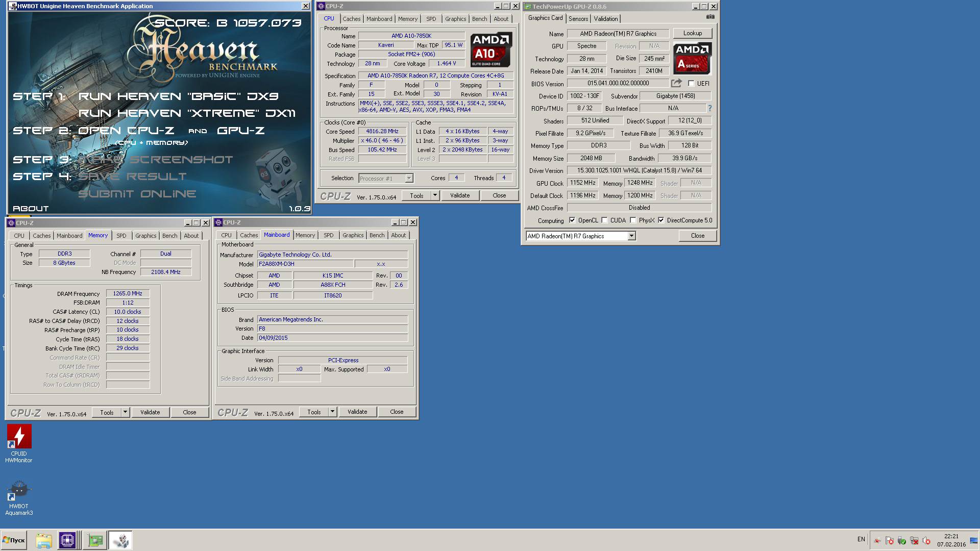The width and height of the screenshot is (980, 551).
Task: Click the Lookup button in GPU-Z
Action: coord(692,33)
